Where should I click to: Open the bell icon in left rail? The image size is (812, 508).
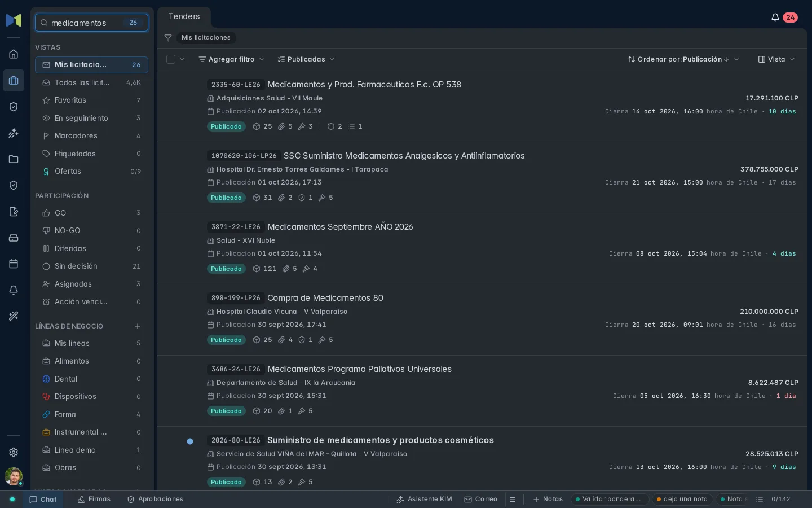click(14, 290)
